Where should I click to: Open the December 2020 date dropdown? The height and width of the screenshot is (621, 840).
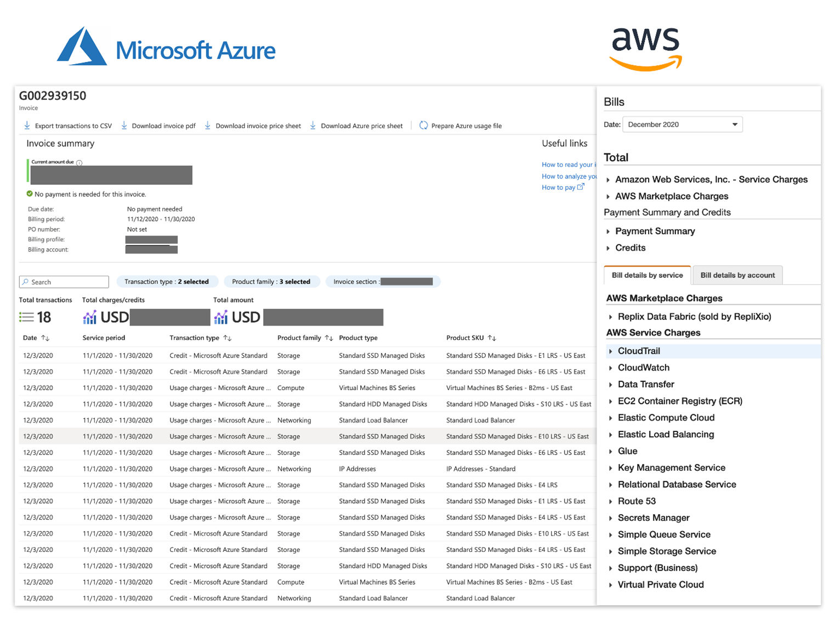click(682, 124)
